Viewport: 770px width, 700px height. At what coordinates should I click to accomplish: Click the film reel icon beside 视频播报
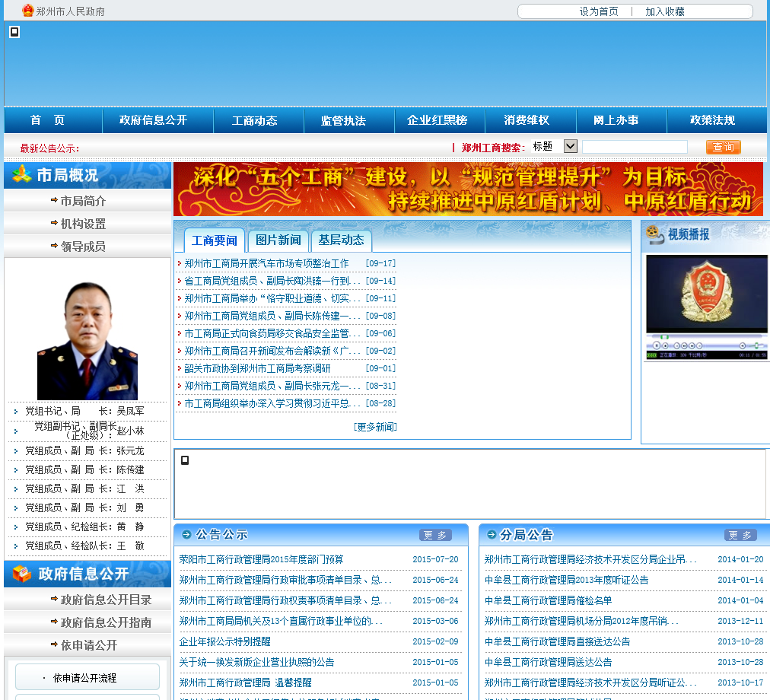point(654,234)
